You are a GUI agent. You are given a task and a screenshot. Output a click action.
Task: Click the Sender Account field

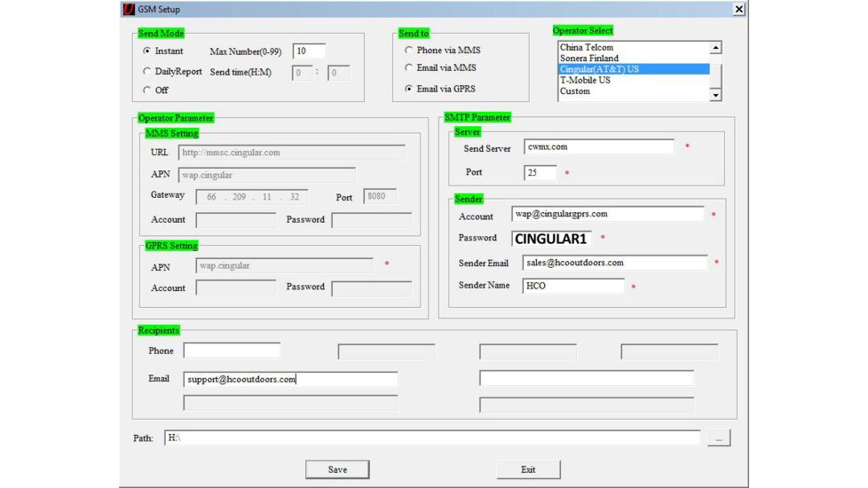coord(608,214)
